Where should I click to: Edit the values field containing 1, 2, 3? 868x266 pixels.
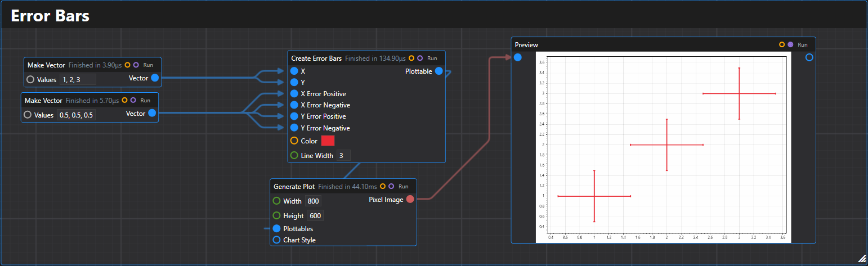[78, 79]
